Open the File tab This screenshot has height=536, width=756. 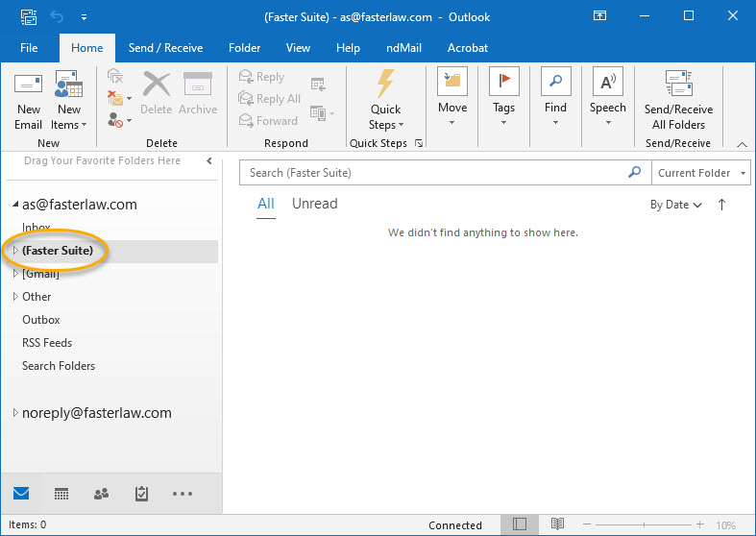(x=29, y=48)
